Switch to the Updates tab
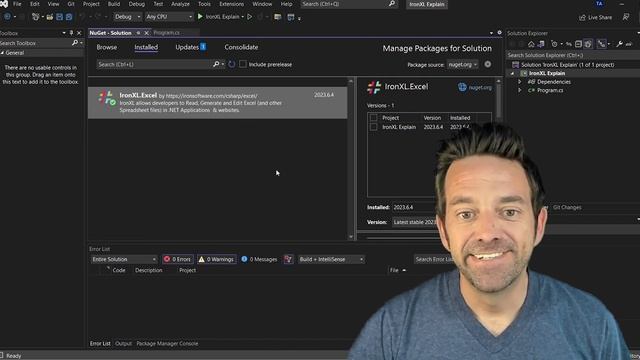 [x=191, y=47]
